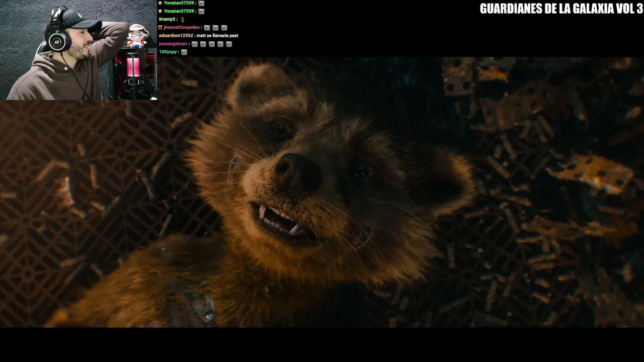
Task: Select the message "matt se llamaria past"
Action: 217,36
